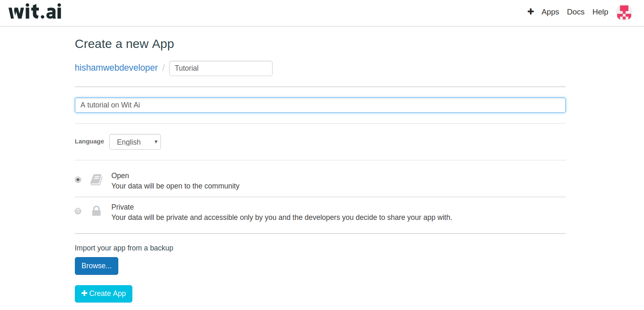Click the wit.ai logo
644x310 pixels.
click(x=35, y=12)
